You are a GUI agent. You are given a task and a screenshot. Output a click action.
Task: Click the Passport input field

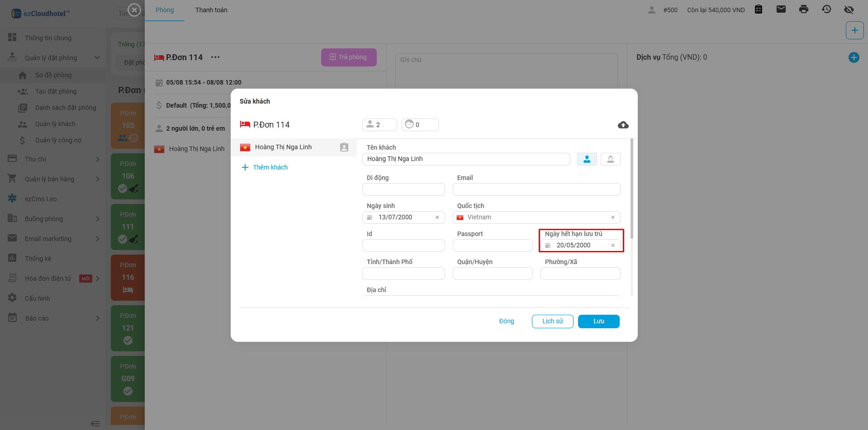pyautogui.click(x=493, y=246)
